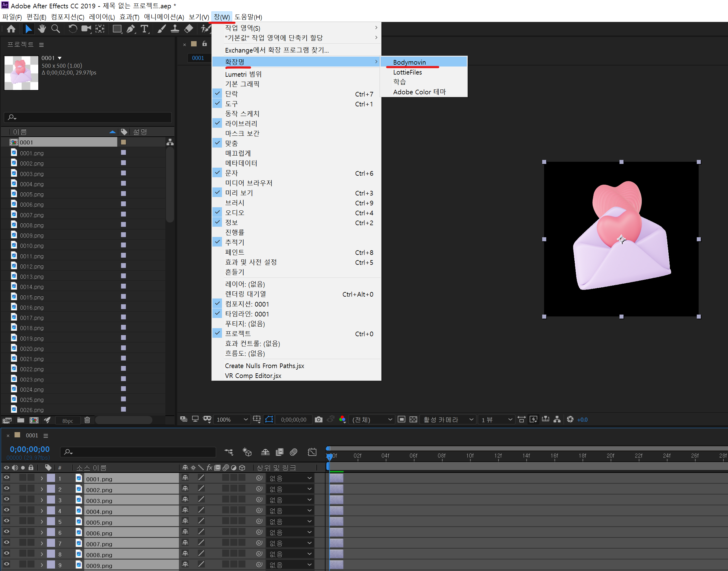This screenshot has width=728, height=571.
Task: Open the 활성 카메라 view dropdown
Action: (x=448, y=419)
